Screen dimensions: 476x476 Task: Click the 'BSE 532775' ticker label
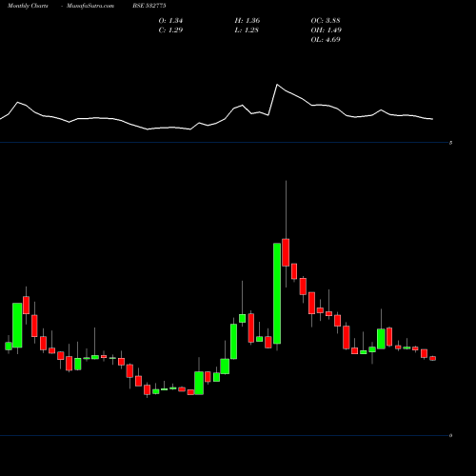click(149, 6)
